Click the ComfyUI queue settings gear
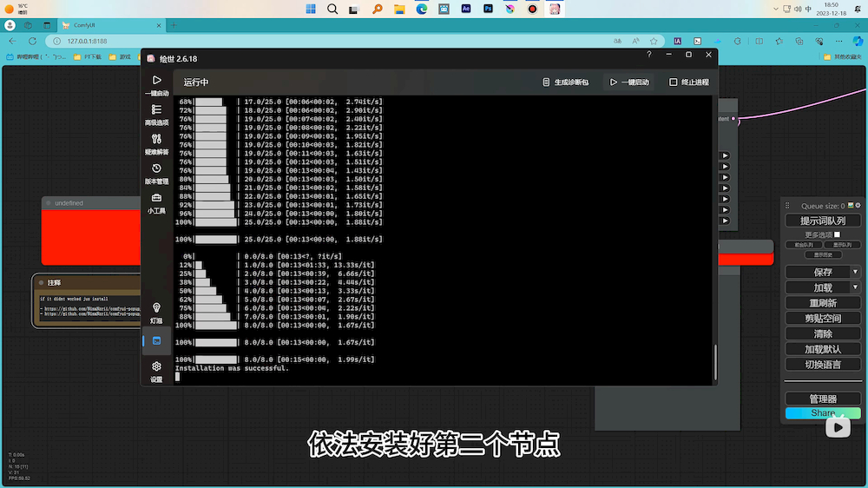Screen dimensions: 868x488 (858, 206)
